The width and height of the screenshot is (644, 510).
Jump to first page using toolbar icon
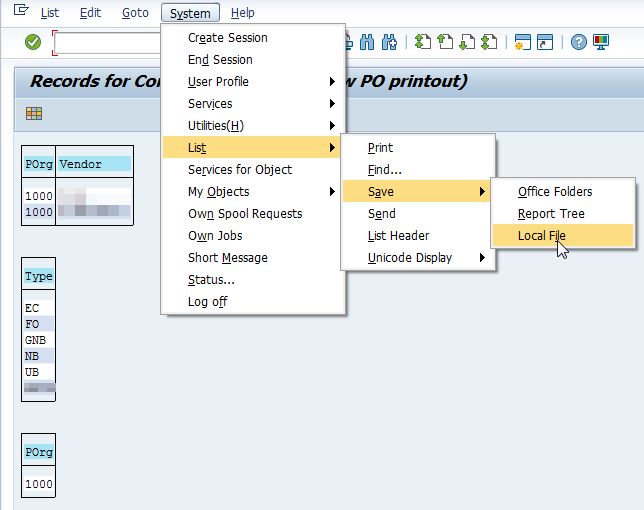pos(423,42)
